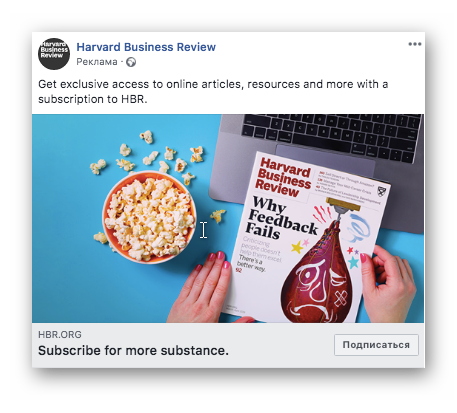Click the red Harvard Business Review magazine logo

pos(284,178)
